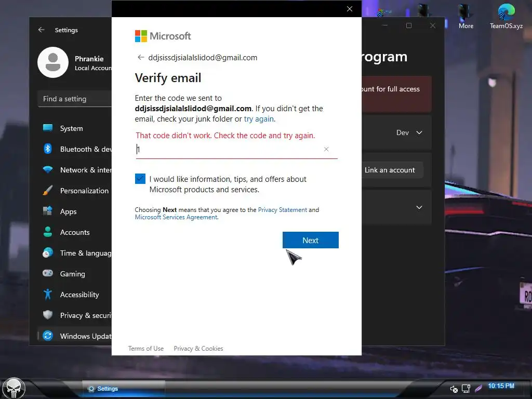Click the Microsoft logo in the dialog

tap(163, 36)
